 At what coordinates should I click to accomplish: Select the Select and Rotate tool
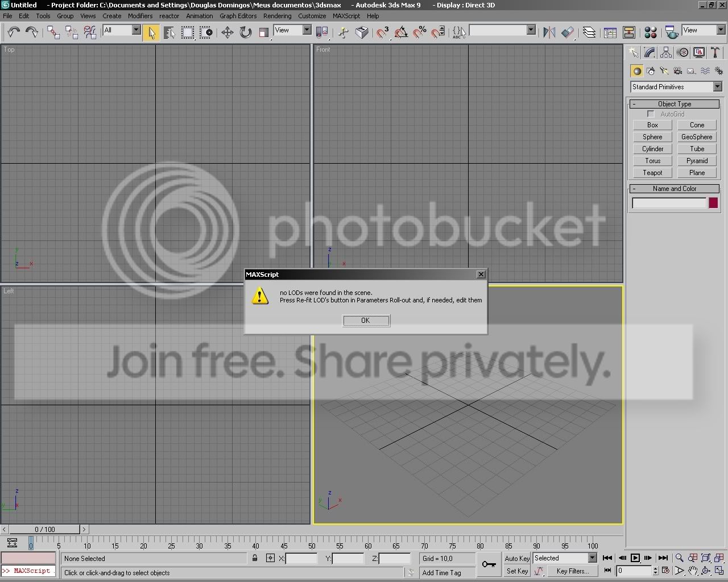pyautogui.click(x=246, y=32)
